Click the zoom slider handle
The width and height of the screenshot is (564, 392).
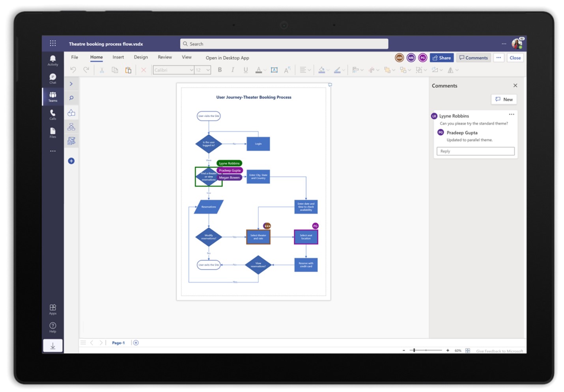click(414, 350)
